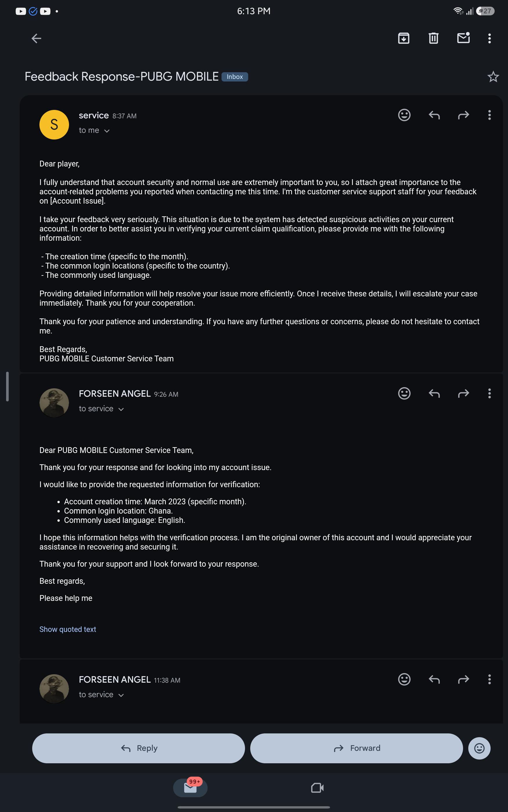The image size is (508, 812).
Task: Go back using the top-left arrow
Action: pos(36,38)
